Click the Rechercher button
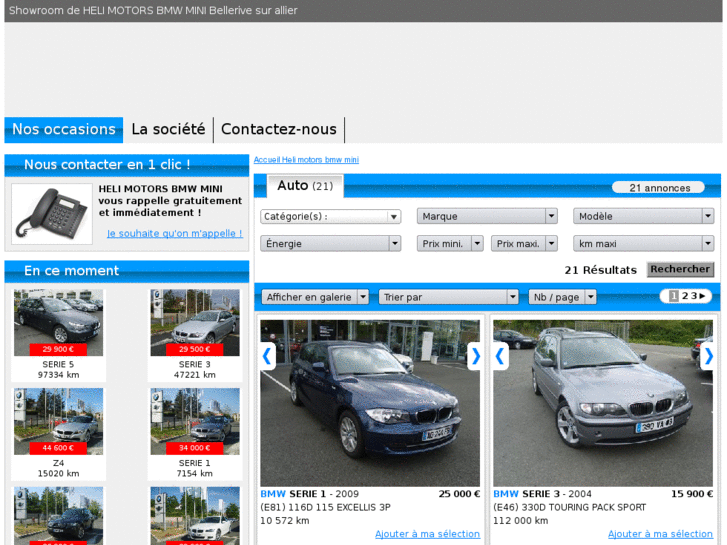This screenshot has width=727, height=545. (680, 269)
